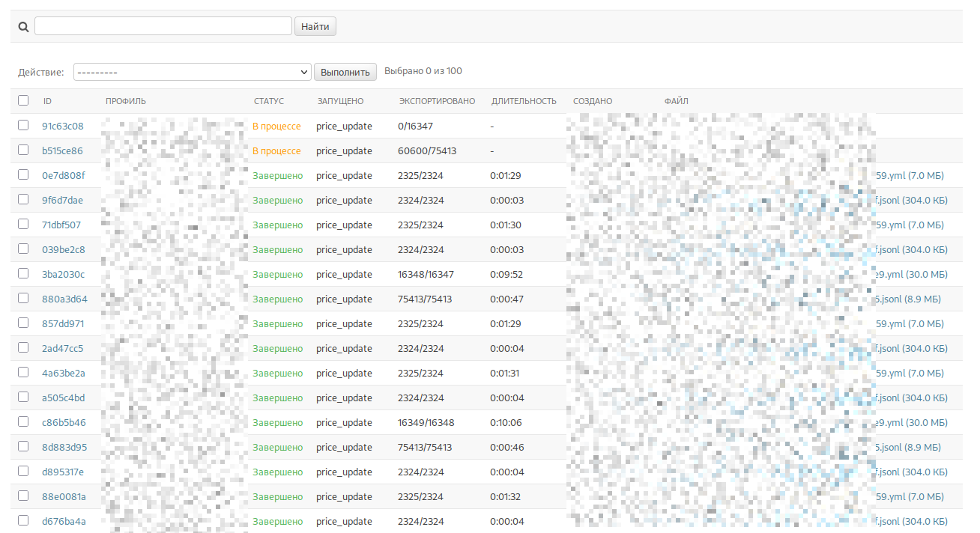Sort by the СТАТУС column header
980x533 pixels.
[x=269, y=101]
